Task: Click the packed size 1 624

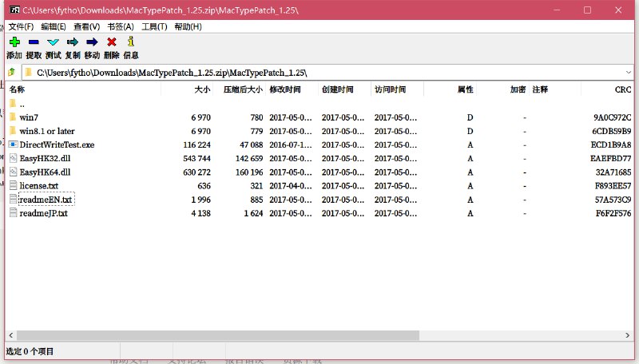Action: (x=253, y=213)
